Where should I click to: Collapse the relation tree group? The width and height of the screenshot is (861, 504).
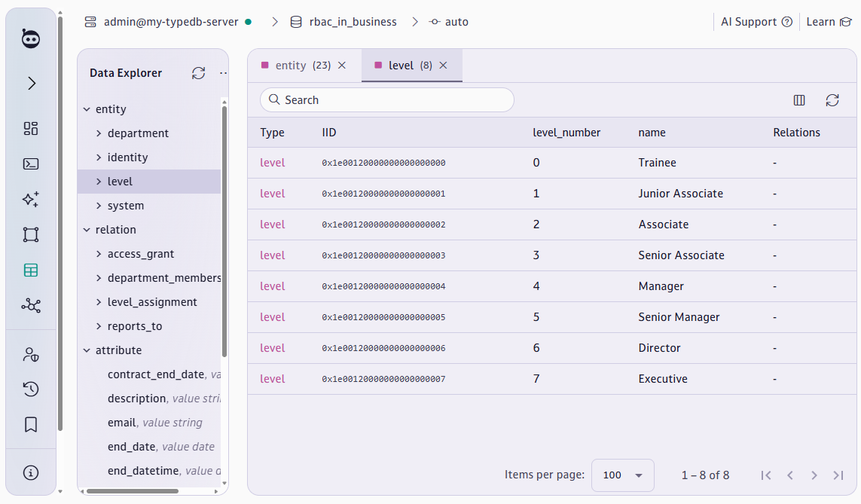click(87, 230)
